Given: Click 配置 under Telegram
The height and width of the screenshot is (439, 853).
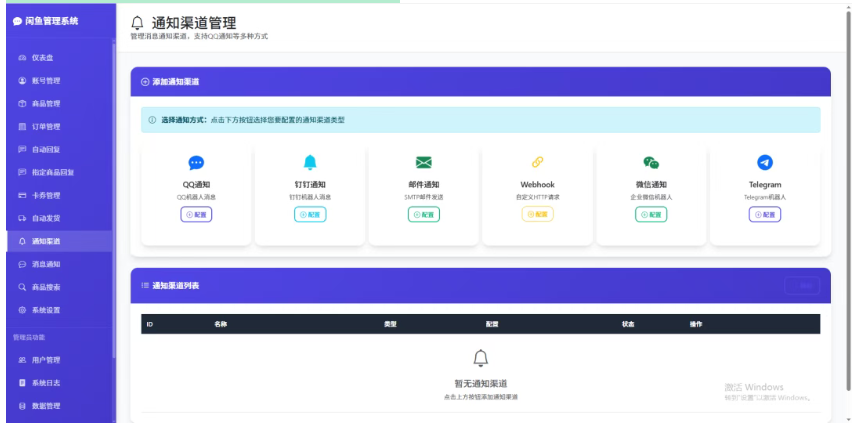Looking at the screenshot, I should point(765,214).
